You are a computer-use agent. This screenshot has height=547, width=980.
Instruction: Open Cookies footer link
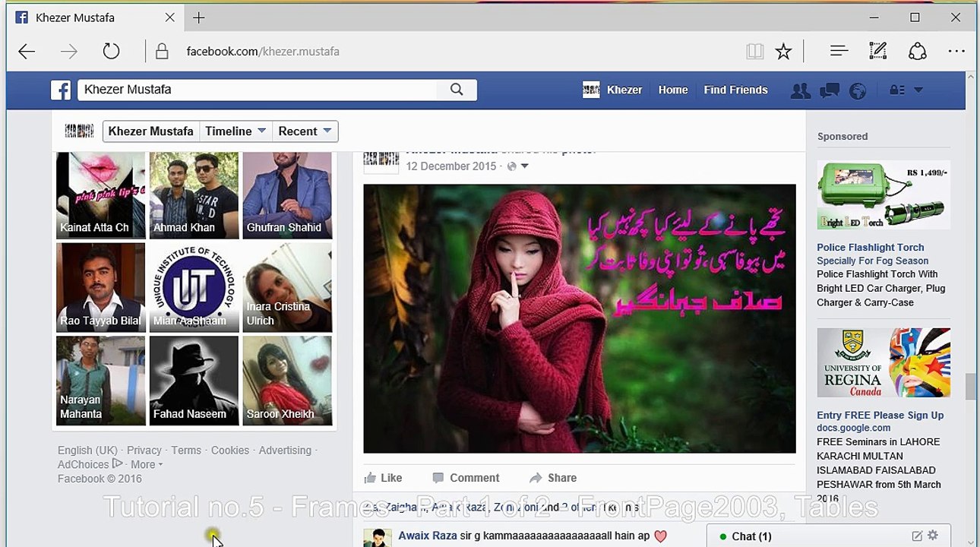pyautogui.click(x=230, y=451)
